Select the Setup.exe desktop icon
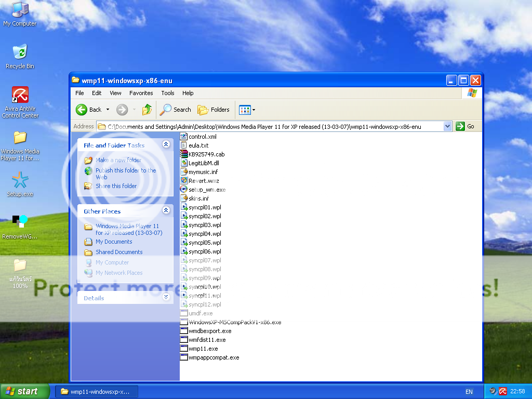 coord(20,184)
